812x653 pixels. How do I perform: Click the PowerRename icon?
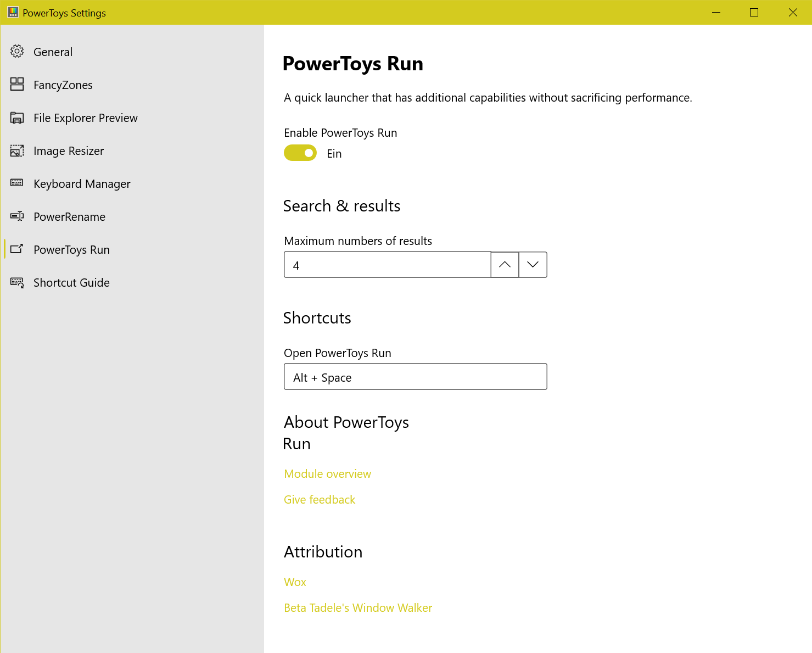[x=17, y=216]
